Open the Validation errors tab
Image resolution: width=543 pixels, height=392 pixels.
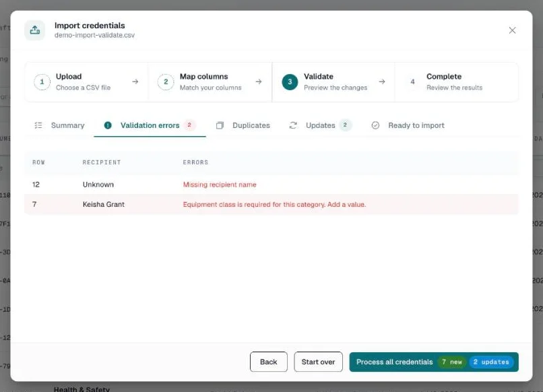pos(150,125)
